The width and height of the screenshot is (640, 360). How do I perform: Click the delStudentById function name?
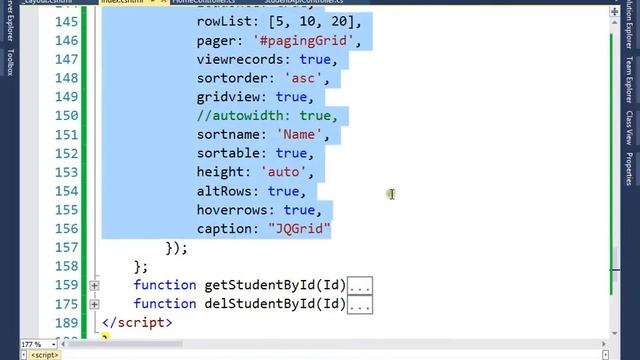click(259, 304)
